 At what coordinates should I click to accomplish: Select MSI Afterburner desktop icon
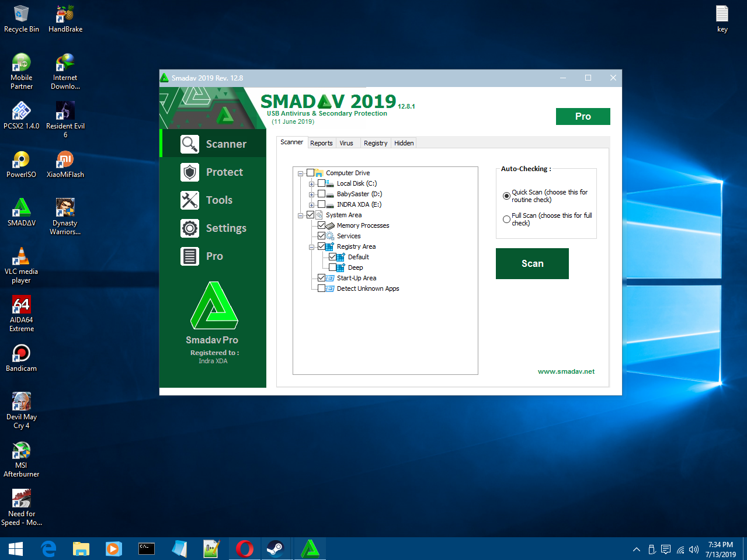click(x=22, y=459)
